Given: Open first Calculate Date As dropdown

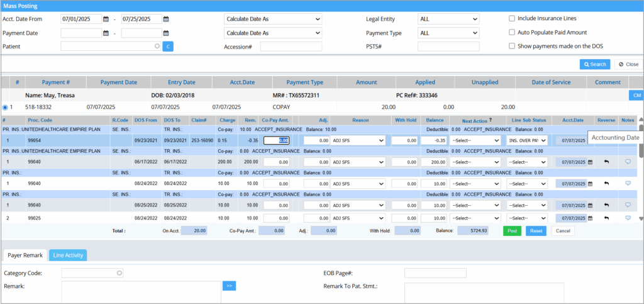Looking at the screenshot, I should pyautogui.click(x=273, y=19).
